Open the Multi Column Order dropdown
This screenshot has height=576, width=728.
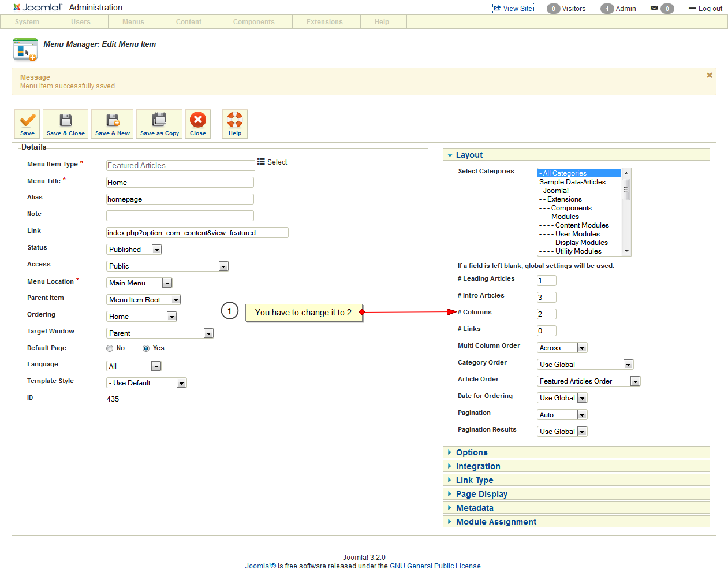click(562, 348)
